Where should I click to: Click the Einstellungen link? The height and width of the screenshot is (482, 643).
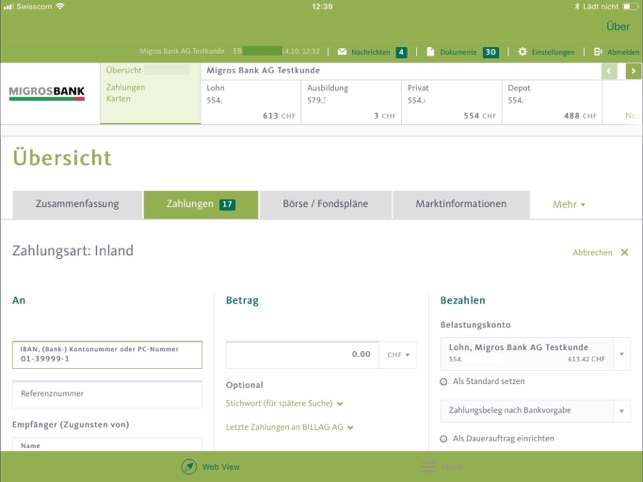(x=553, y=52)
